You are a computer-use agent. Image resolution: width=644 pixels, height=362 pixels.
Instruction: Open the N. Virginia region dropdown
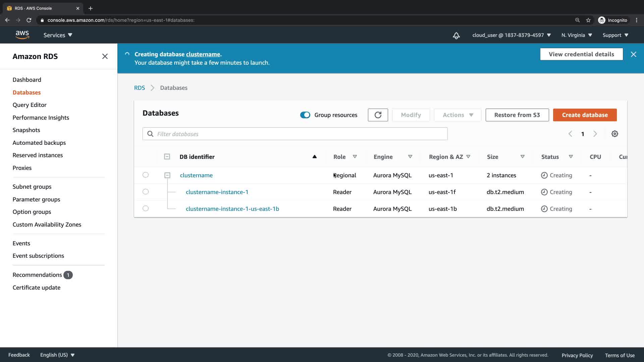point(577,35)
